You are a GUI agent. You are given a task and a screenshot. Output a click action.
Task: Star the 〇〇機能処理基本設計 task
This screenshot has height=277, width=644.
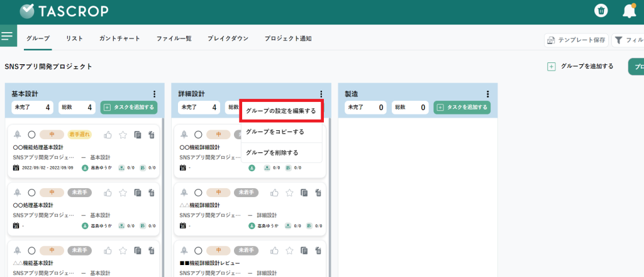pos(123,134)
